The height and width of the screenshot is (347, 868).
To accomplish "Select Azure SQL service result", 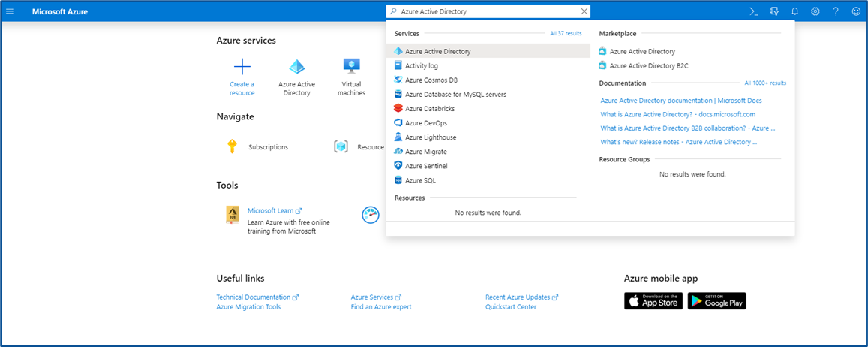I will pyautogui.click(x=488, y=180).
